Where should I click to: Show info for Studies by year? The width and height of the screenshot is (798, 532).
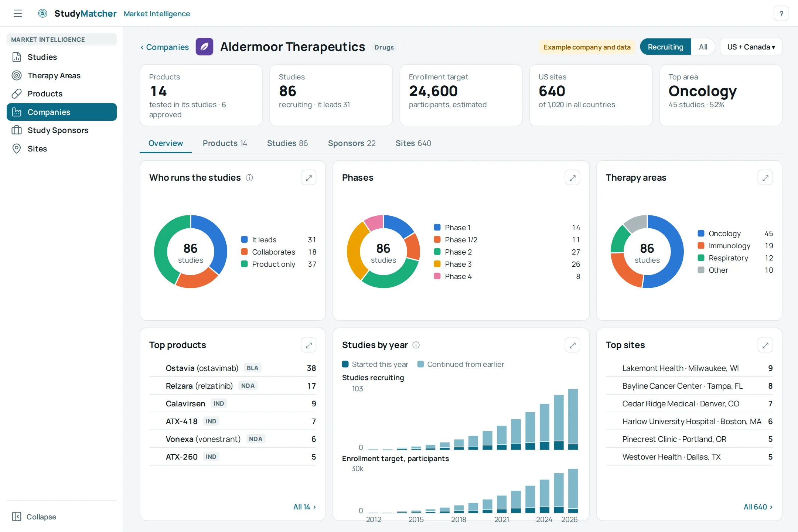click(x=416, y=345)
